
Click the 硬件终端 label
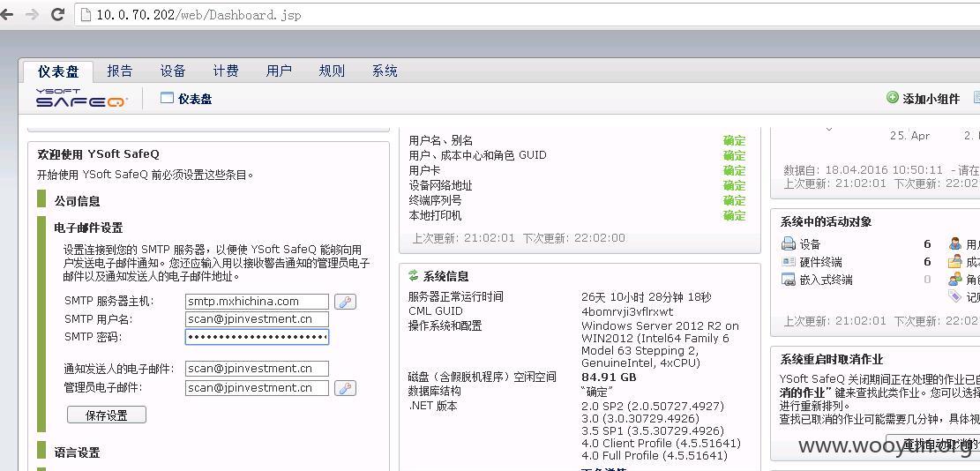coord(820,262)
